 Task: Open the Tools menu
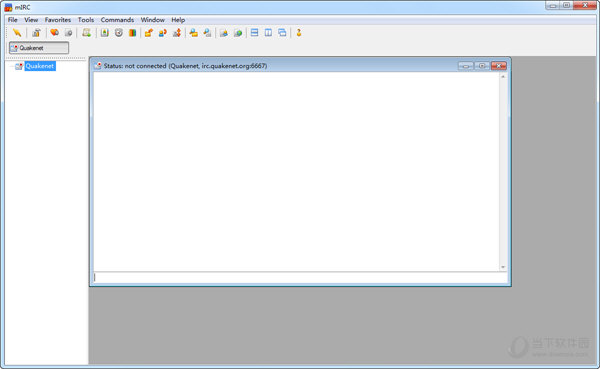coord(86,20)
